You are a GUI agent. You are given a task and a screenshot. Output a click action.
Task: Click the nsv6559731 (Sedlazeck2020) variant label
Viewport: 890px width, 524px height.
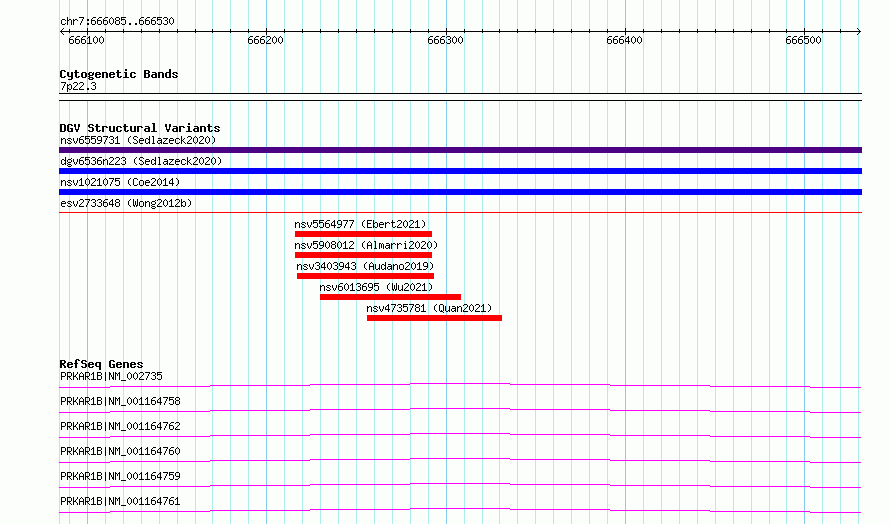[138, 140]
